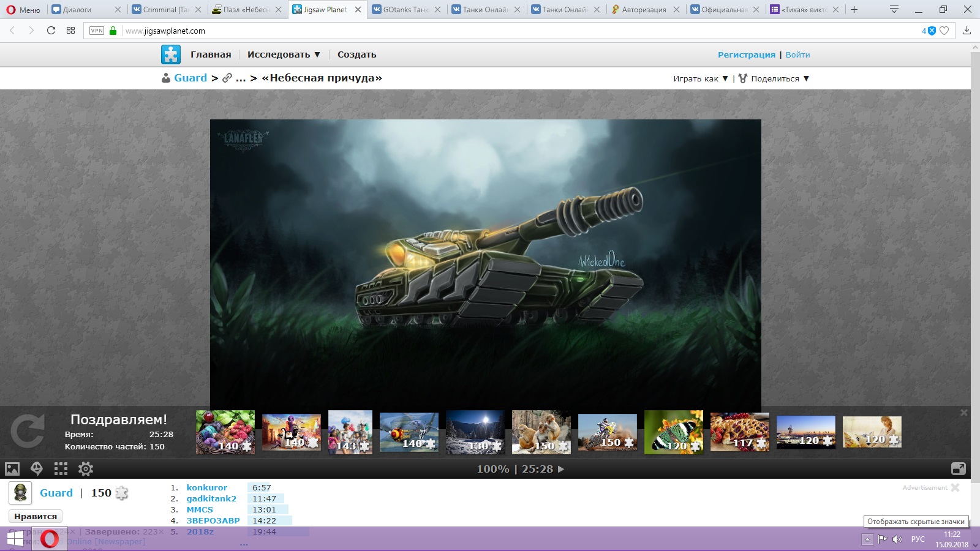980x551 pixels.
Task: Open the Speed Dial grid icon
Action: [x=70, y=31]
